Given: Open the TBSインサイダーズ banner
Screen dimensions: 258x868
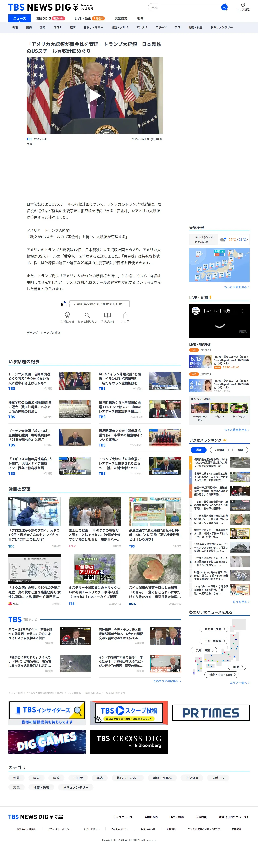Looking at the screenshot, I should point(47,713).
